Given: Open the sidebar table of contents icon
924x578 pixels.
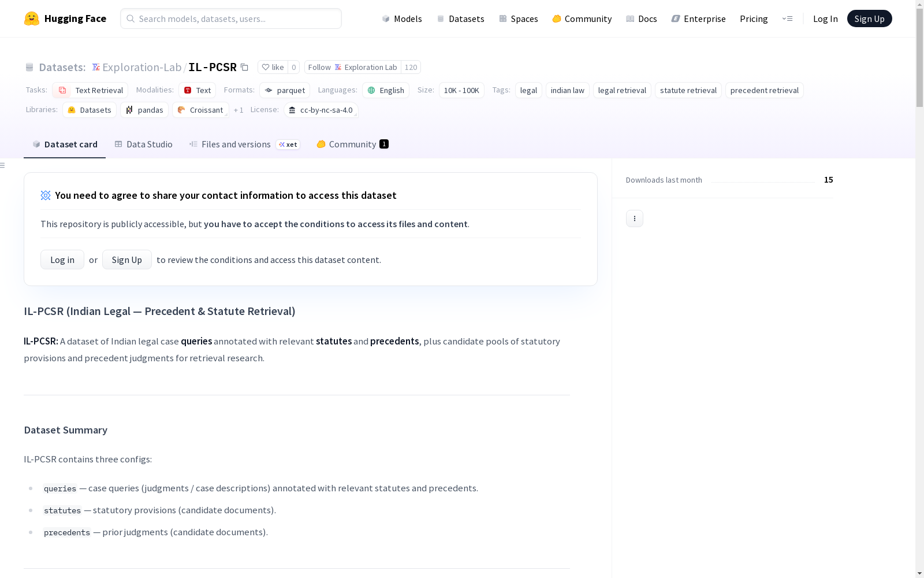Looking at the screenshot, I should [3, 165].
